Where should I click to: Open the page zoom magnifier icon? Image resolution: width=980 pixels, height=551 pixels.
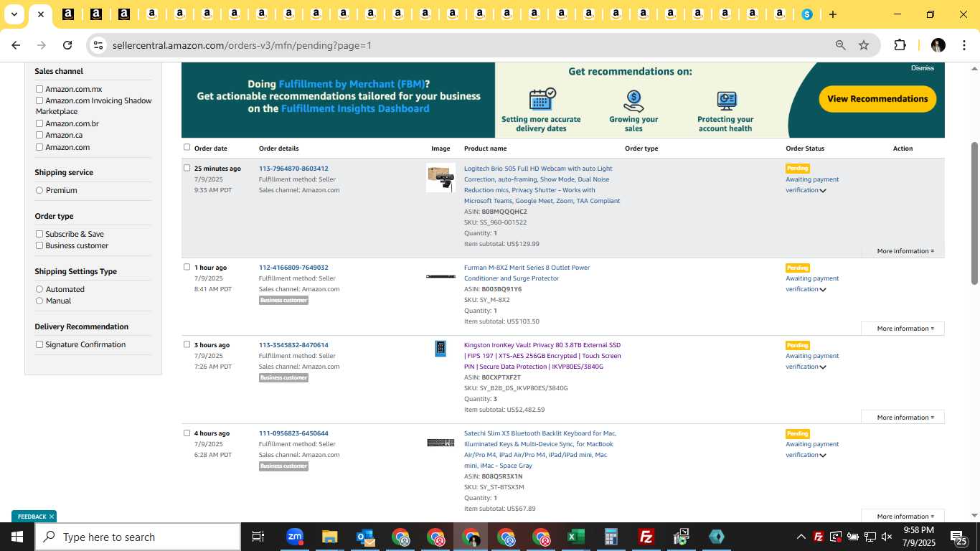[x=840, y=45]
